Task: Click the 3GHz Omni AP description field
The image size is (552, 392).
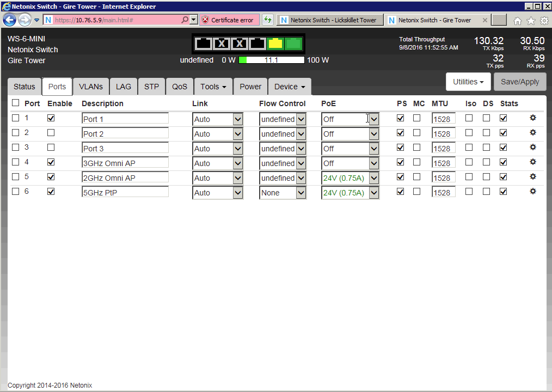Action: (x=125, y=163)
